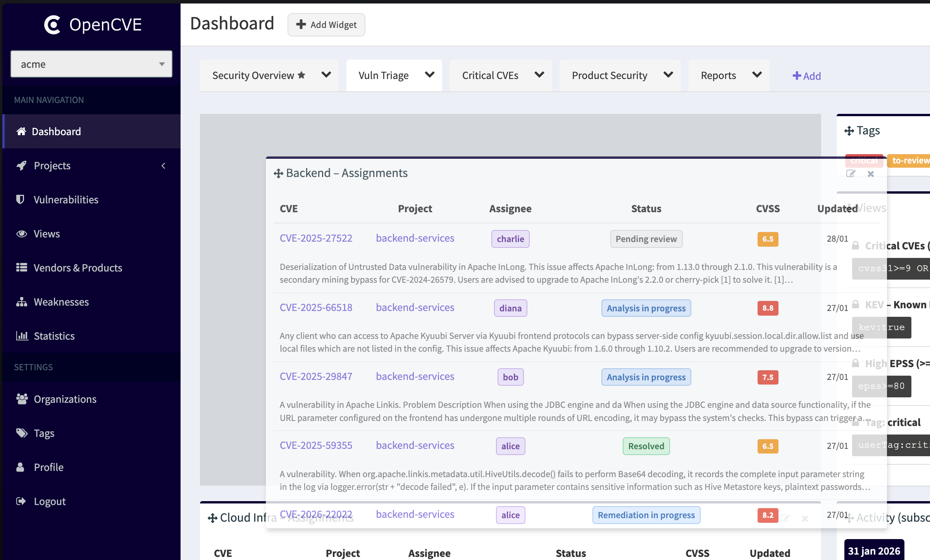
Task: Remove the Backend Assignments widget
Action: click(x=871, y=174)
